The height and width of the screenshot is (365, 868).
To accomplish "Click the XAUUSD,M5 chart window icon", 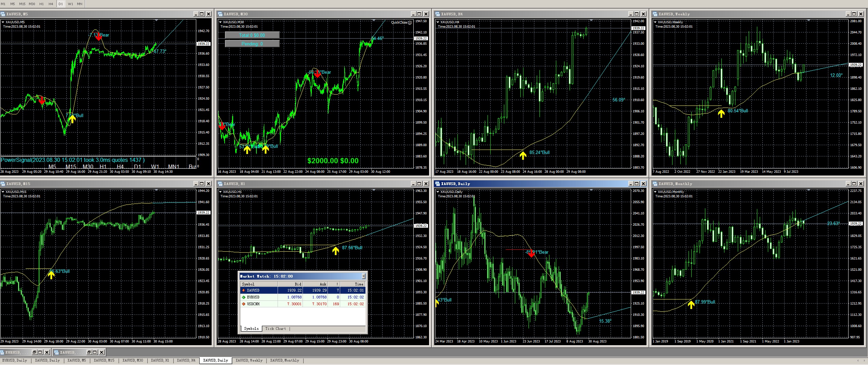I will pyautogui.click(x=3, y=14).
